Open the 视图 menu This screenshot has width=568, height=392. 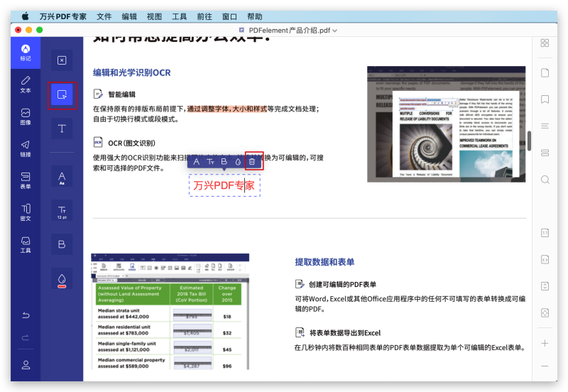pos(154,16)
